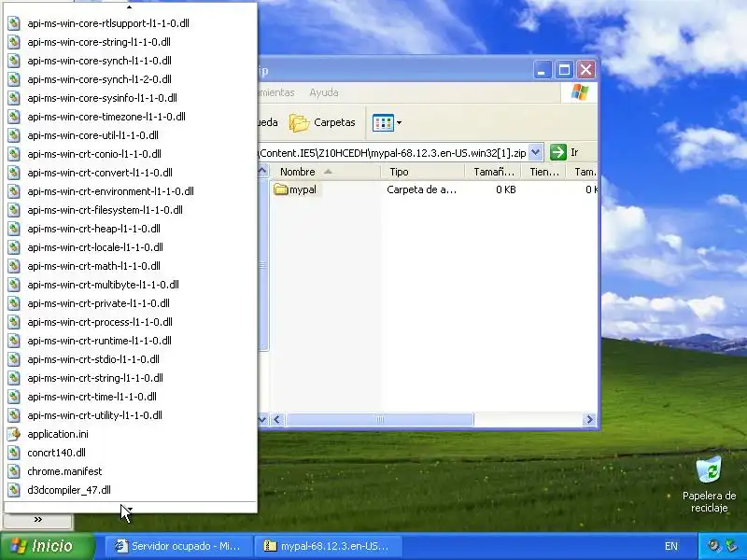Select api-ms-win-crt-process-l1-1-0.dll entry
This screenshot has height=560, width=747.
(100, 322)
